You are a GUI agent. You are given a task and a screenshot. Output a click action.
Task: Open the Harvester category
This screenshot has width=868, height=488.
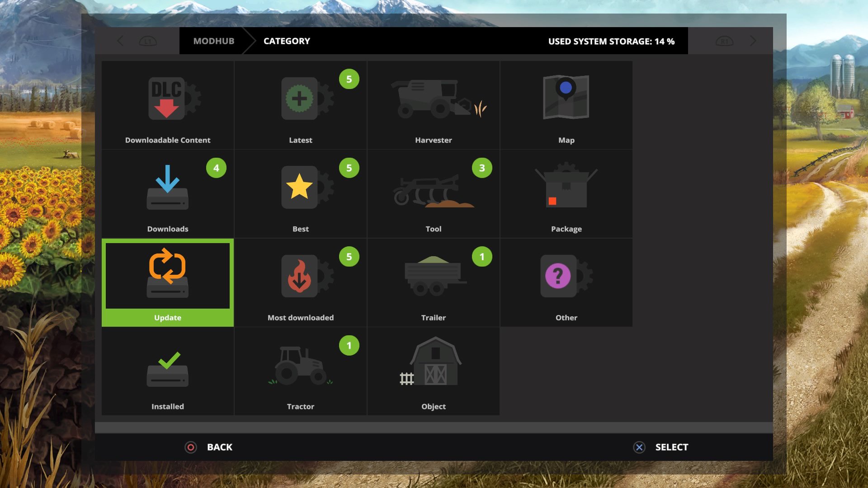(433, 99)
